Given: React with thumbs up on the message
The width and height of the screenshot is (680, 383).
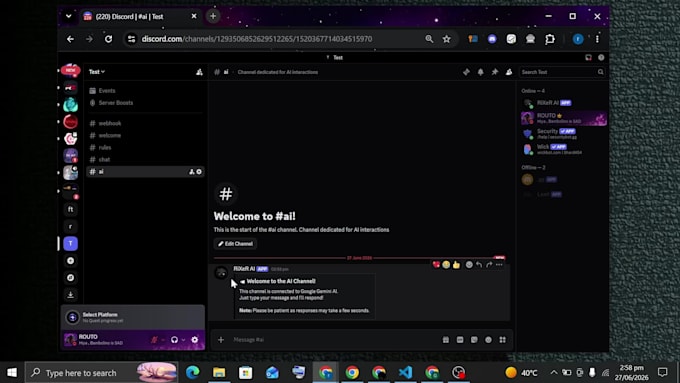Looking at the screenshot, I should click(x=456, y=265).
